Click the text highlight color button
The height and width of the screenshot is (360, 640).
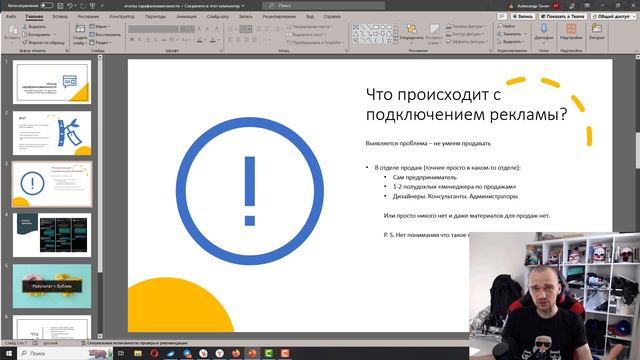coord(200,40)
